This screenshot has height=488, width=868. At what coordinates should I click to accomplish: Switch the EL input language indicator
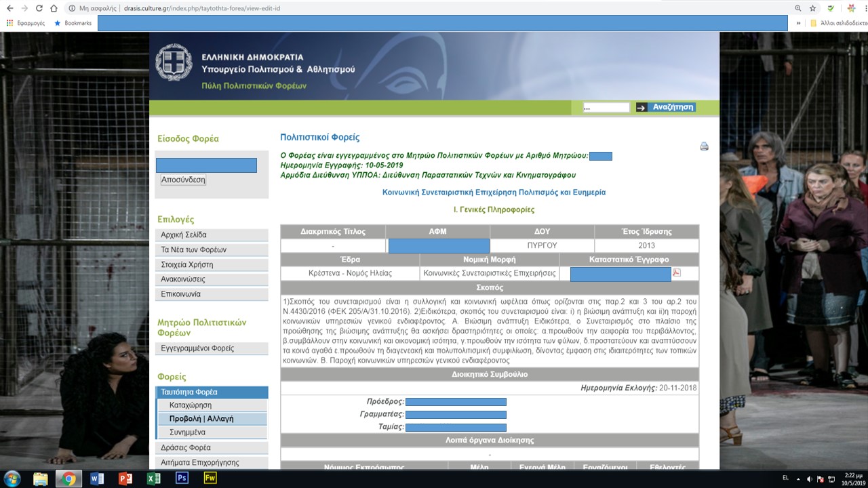coord(785,478)
